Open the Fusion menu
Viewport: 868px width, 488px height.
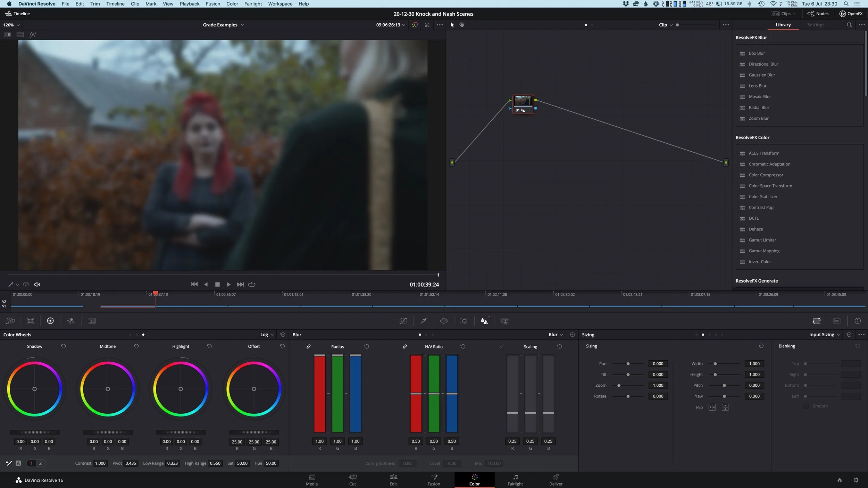(x=213, y=4)
